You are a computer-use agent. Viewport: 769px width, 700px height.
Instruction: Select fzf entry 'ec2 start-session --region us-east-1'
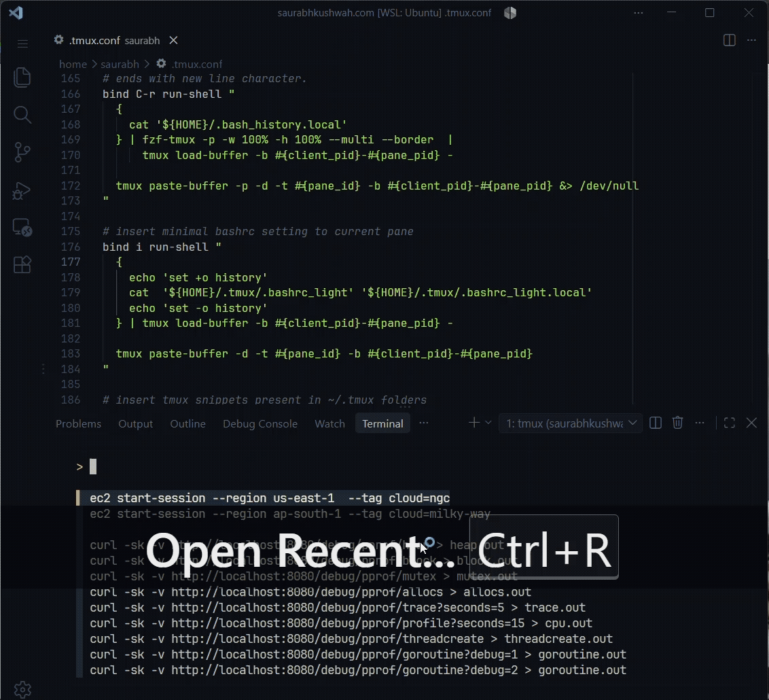(269, 498)
